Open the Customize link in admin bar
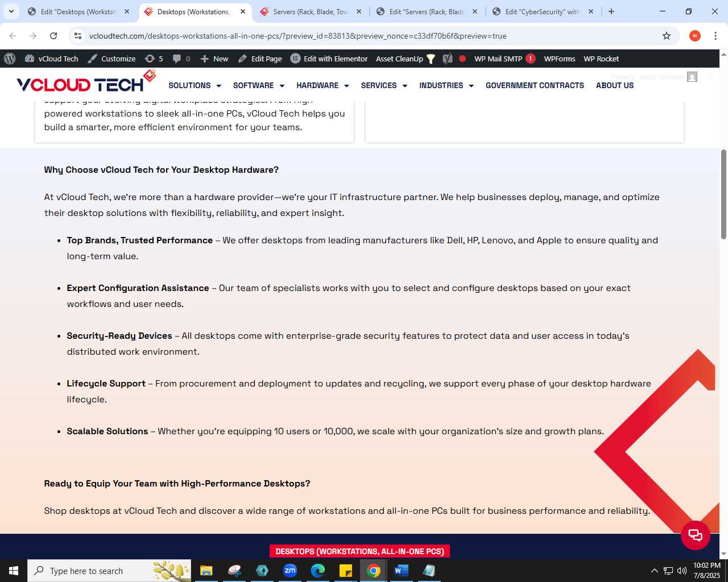Viewport: 728px width, 582px height. click(111, 59)
